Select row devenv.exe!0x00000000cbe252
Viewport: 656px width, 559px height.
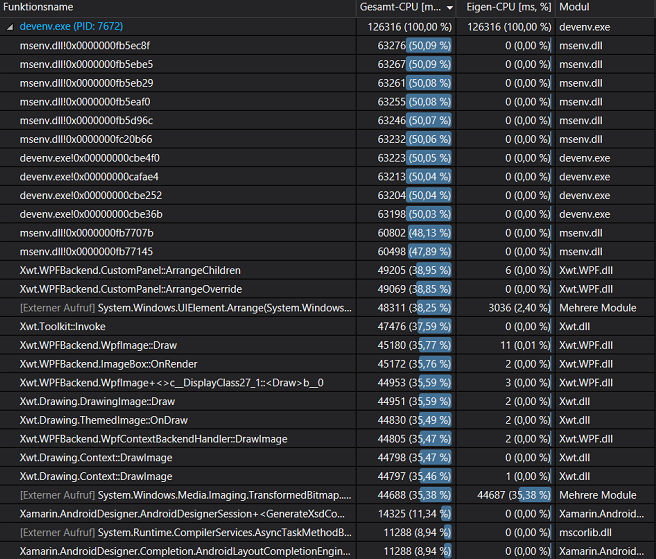pos(328,195)
